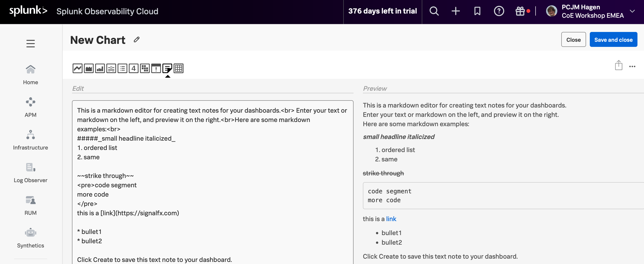Viewport: 644px width, 264px height.
Task: Toggle the hamburger navigation menu
Action: point(31,44)
